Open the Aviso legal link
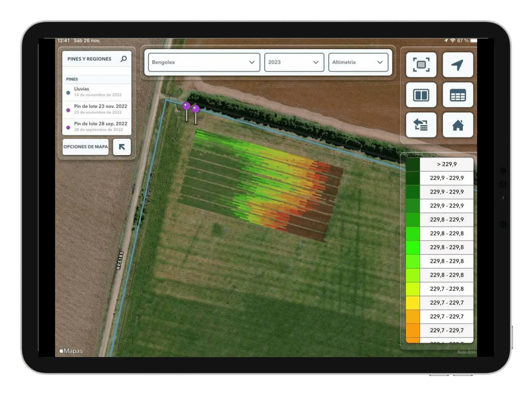This screenshot has height=395, width=532. tap(466, 352)
